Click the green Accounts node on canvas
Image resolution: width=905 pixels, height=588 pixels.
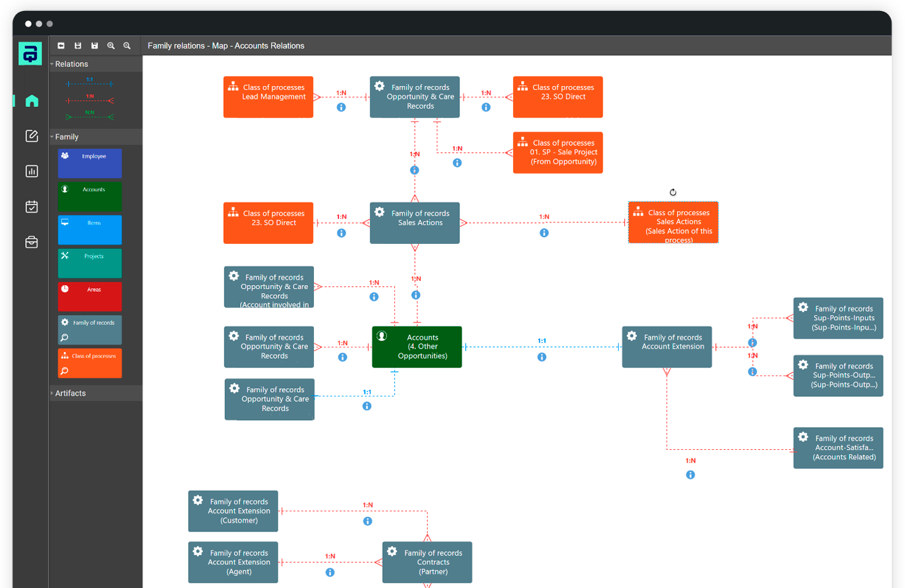(417, 347)
